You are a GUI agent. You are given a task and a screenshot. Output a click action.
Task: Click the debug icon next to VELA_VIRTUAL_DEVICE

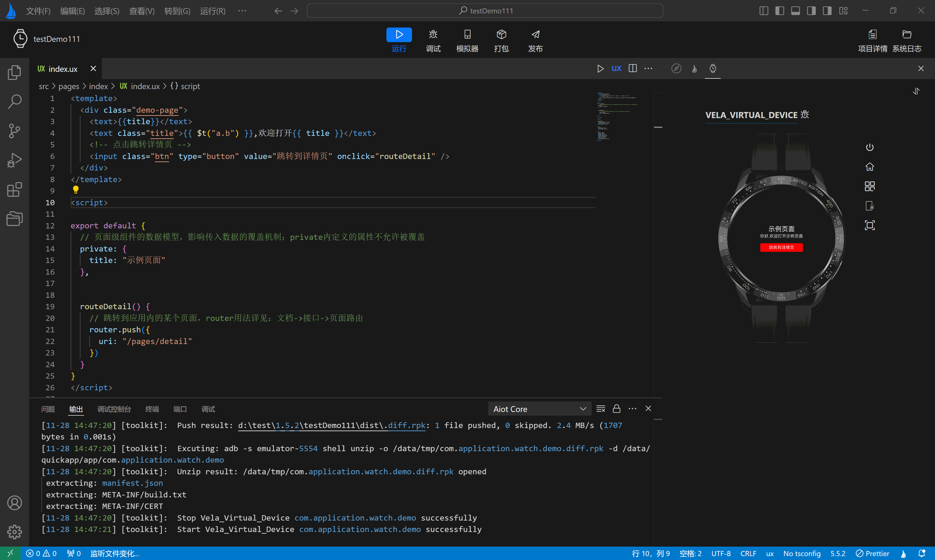coord(804,115)
